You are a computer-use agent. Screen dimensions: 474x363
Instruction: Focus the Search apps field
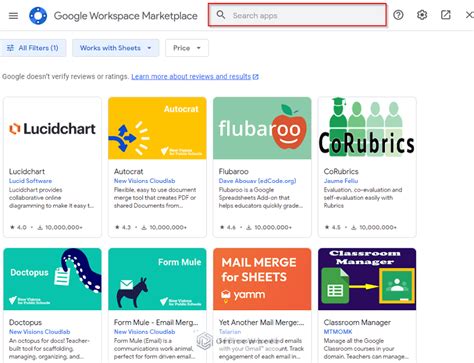[297, 15]
